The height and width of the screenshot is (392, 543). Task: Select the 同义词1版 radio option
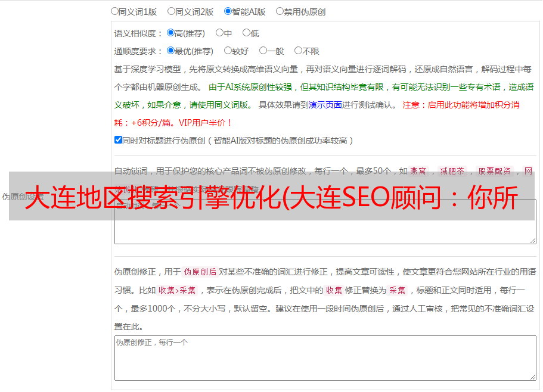pyautogui.click(x=114, y=11)
